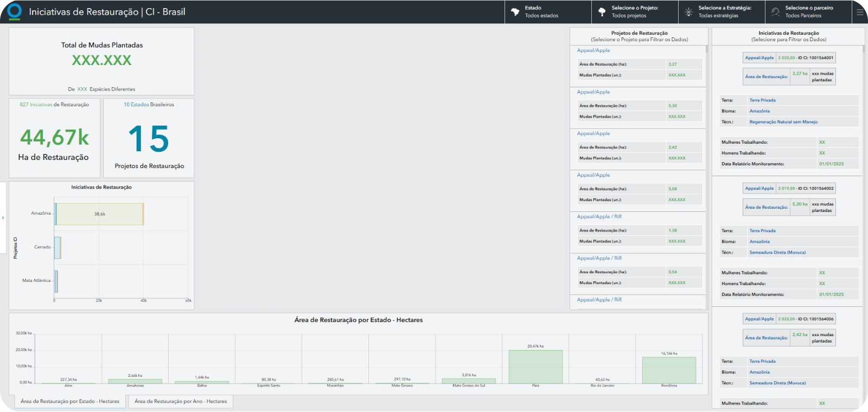Click the tree icon beside Selecione o Projeto
Screen dimensions: 868x412
(x=602, y=12)
